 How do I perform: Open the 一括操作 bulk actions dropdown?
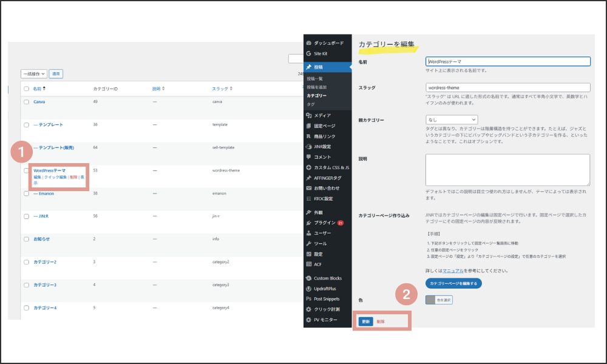[x=34, y=73]
